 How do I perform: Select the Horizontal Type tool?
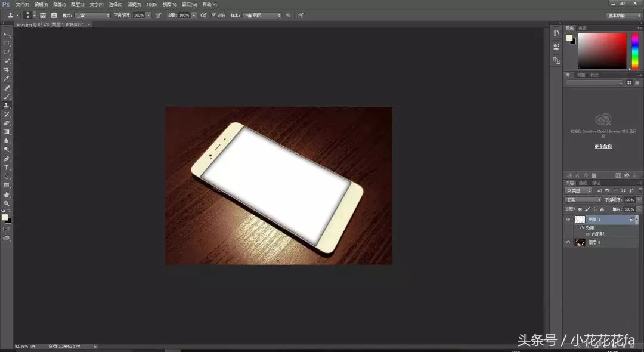pos(7,168)
